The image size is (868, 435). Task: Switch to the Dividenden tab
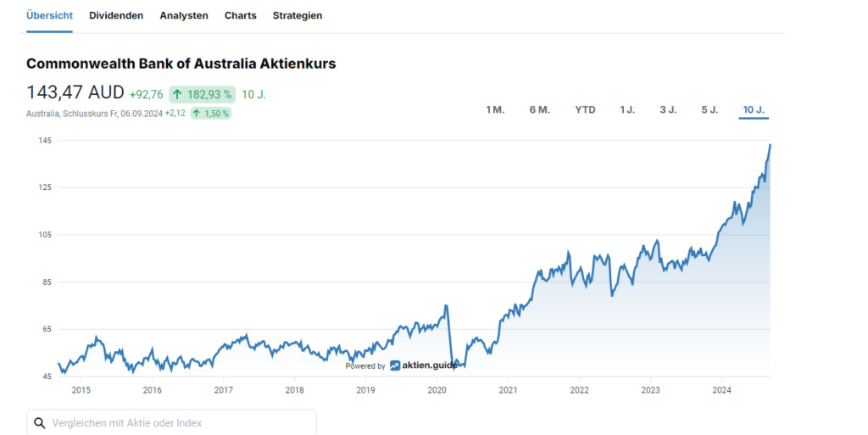click(x=116, y=15)
